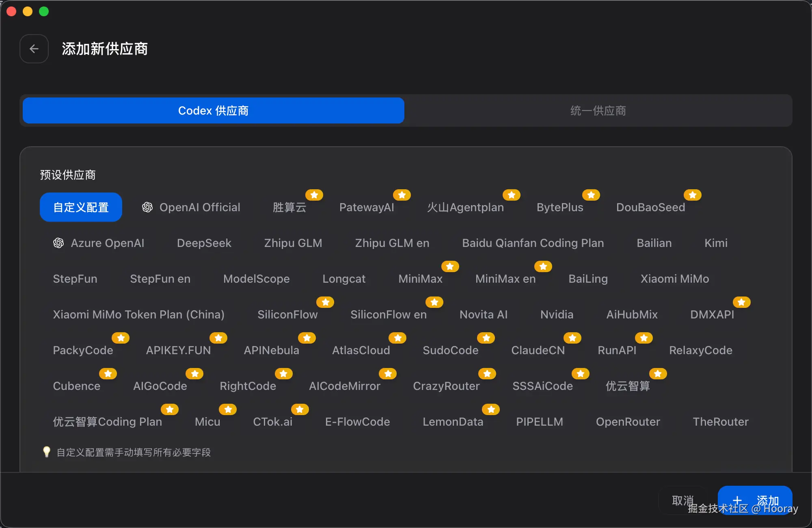Click the star badge on AIGoCode

pyautogui.click(x=194, y=374)
